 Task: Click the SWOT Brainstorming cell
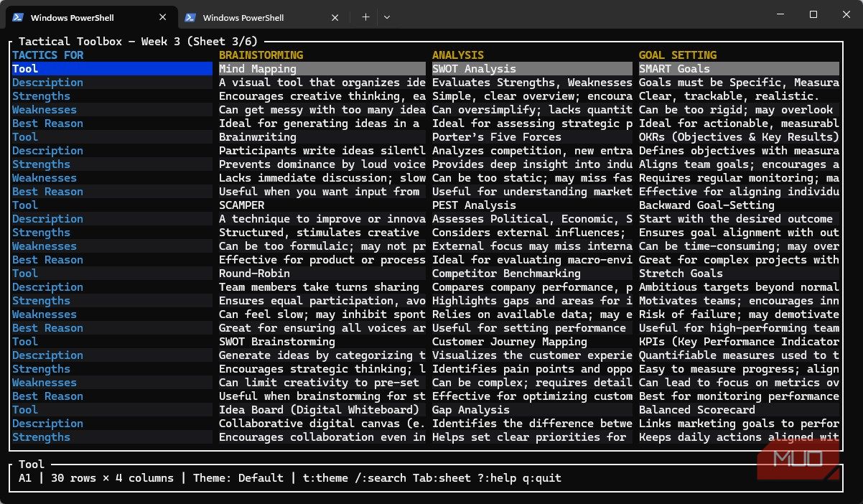322,342
